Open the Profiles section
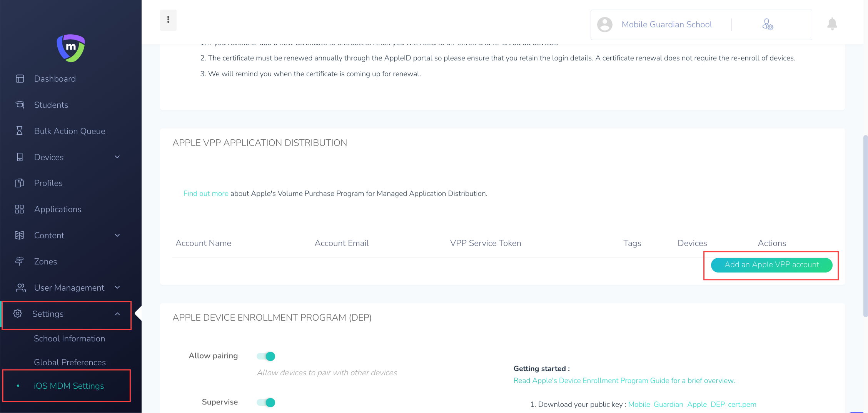The height and width of the screenshot is (413, 868). click(48, 183)
